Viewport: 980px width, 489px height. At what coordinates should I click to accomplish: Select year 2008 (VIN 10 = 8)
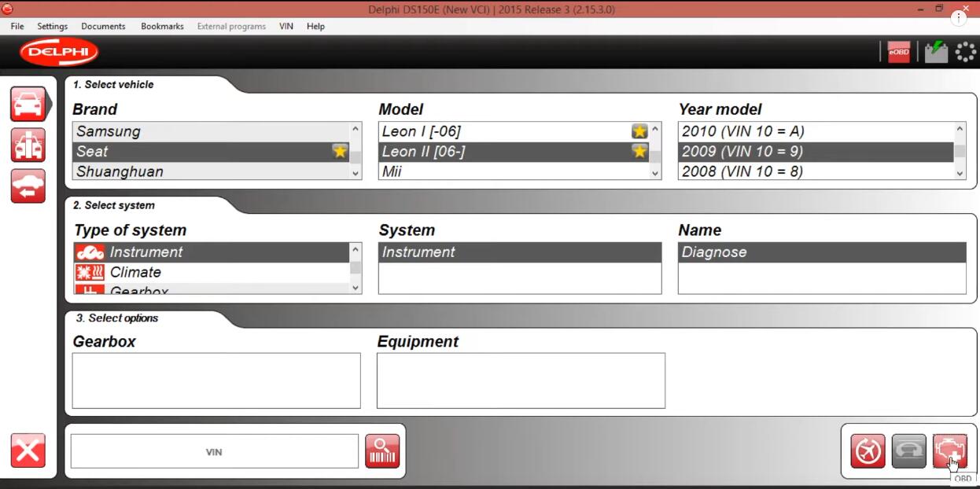pos(816,171)
